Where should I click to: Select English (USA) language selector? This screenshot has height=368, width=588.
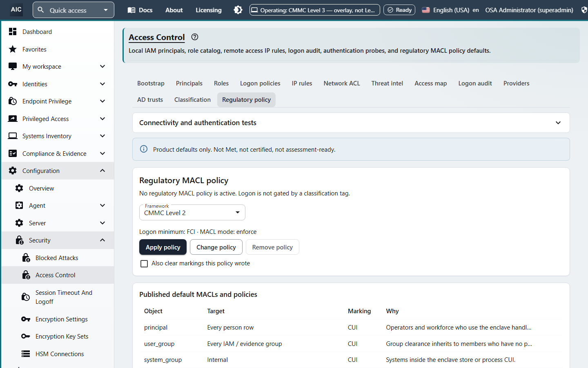(x=450, y=10)
